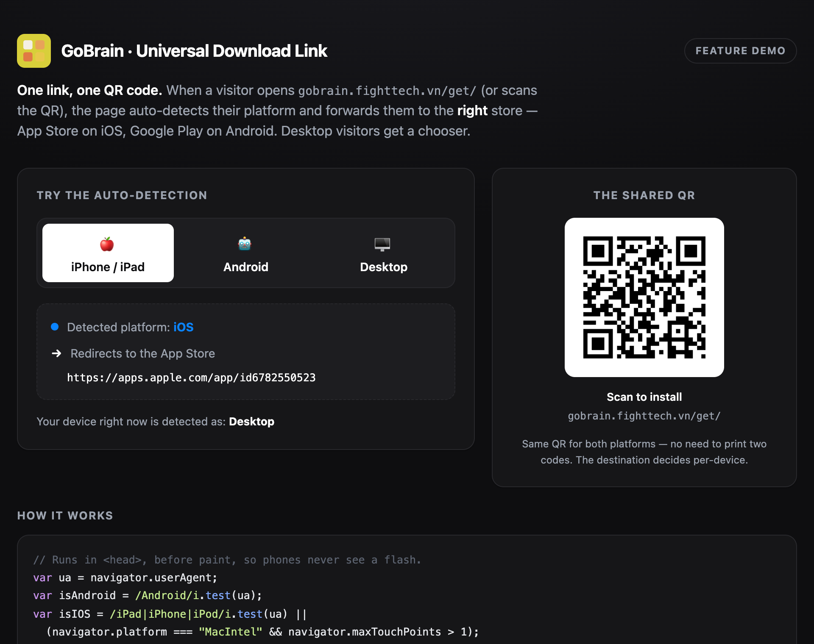Viewport: 814px width, 644px height.
Task: Click the 'var isAndroid' code line
Action: (x=148, y=596)
